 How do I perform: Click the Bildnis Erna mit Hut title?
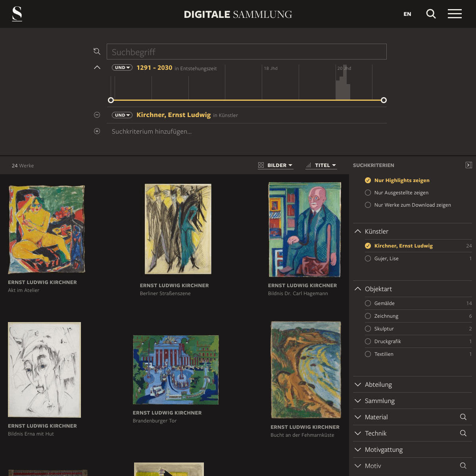(31, 434)
